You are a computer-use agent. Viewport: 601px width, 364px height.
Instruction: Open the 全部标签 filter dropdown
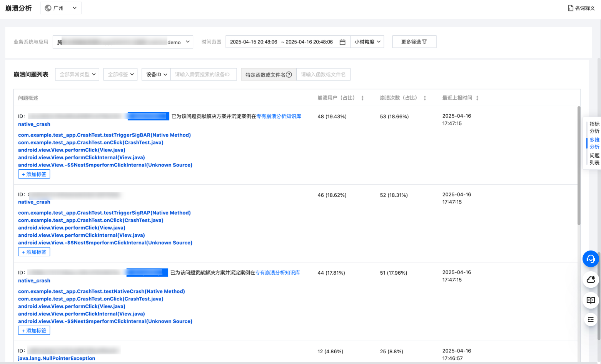click(120, 75)
